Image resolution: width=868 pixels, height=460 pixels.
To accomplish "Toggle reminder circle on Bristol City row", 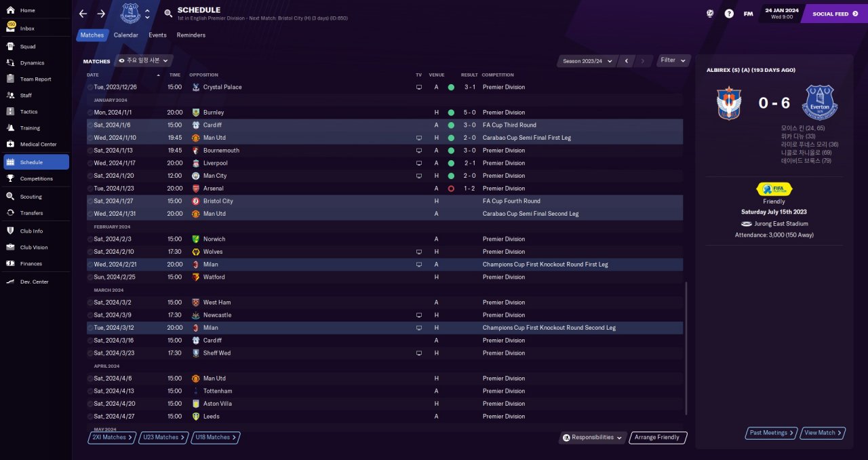I will [x=90, y=202].
